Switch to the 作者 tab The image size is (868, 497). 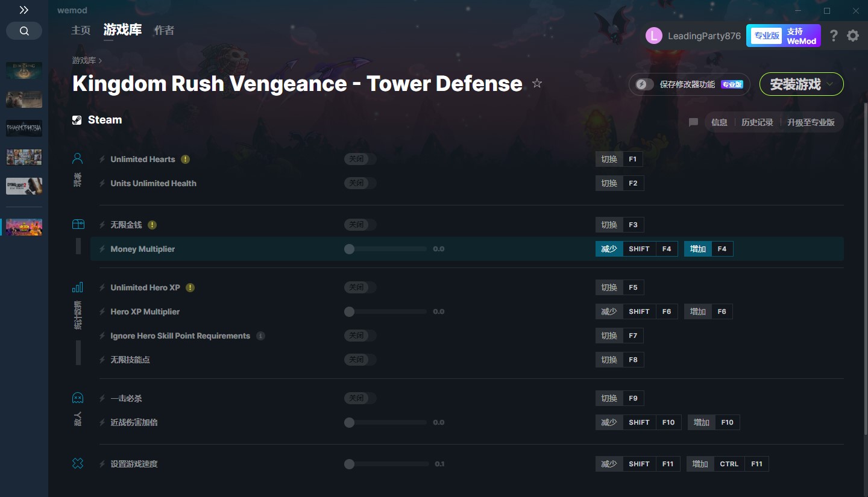tap(164, 30)
